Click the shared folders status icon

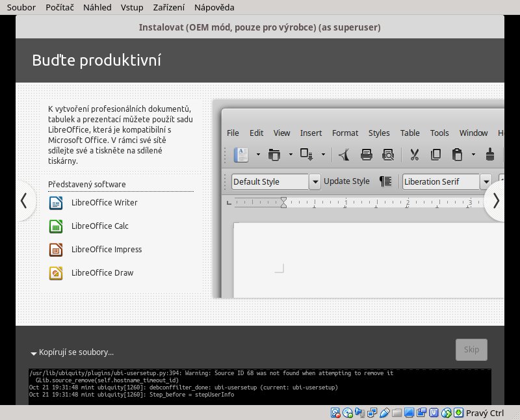pyautogui.click(x=396, y=413)
